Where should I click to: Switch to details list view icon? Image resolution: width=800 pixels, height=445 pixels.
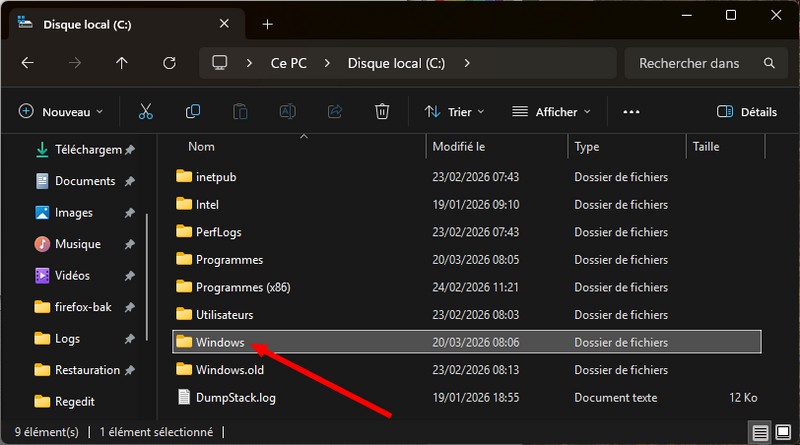pos(761,433)
